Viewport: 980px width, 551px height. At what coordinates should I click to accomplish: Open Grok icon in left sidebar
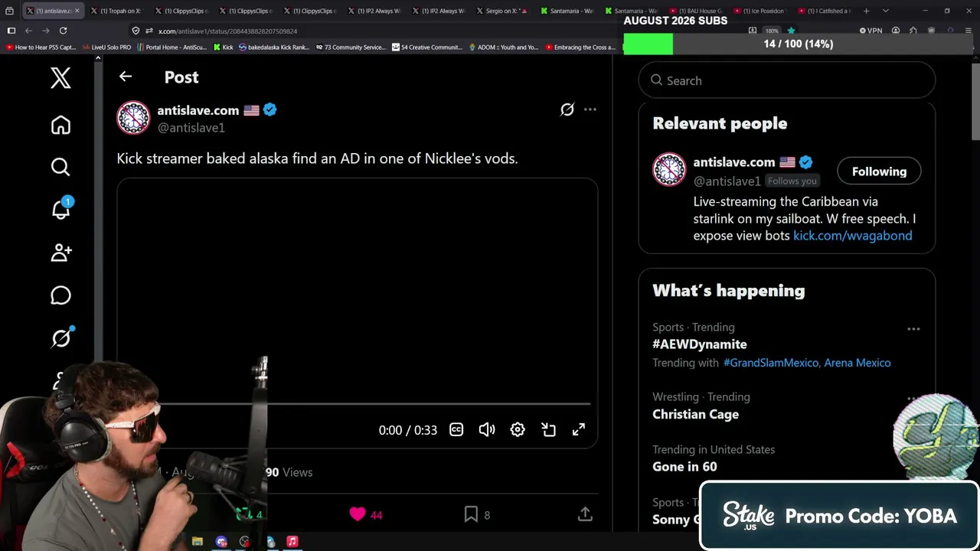pyautogui.click(x=61, y=337)
